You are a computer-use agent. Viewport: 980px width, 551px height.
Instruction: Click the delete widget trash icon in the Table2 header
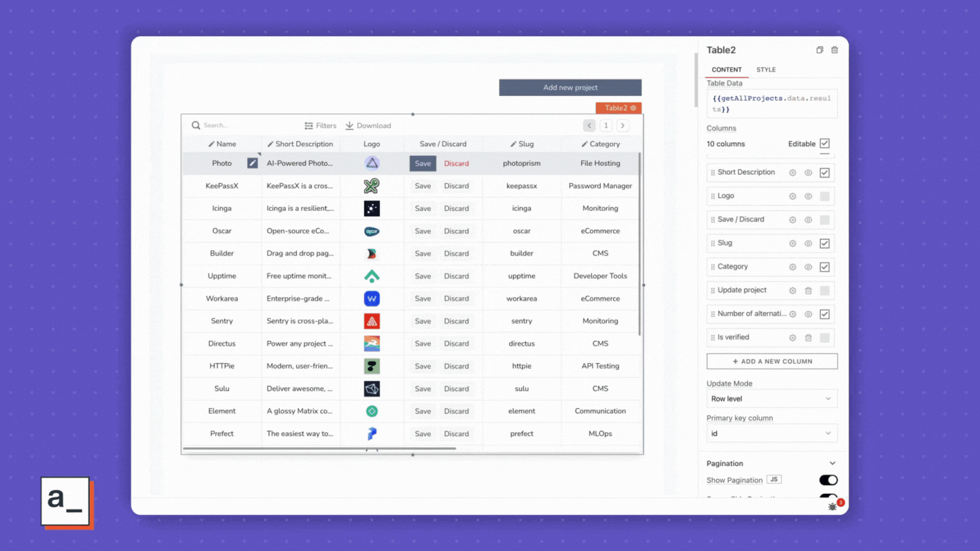click(x=834, y=50)
